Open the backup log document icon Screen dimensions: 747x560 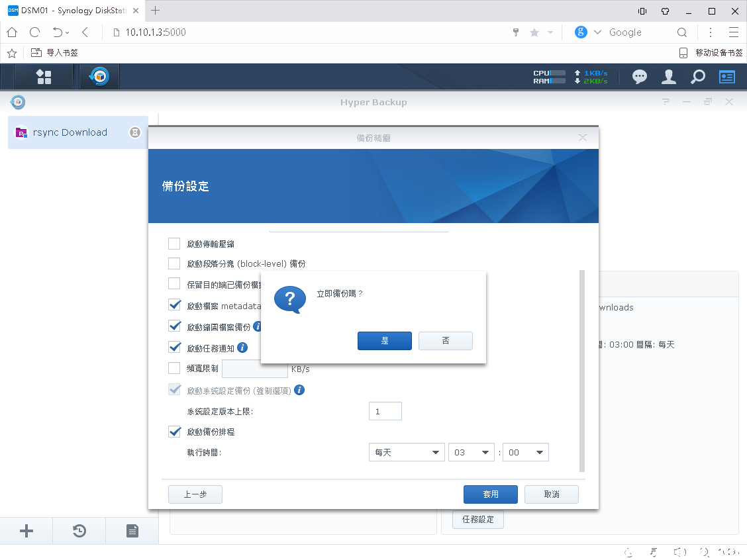tap(132, 531)
